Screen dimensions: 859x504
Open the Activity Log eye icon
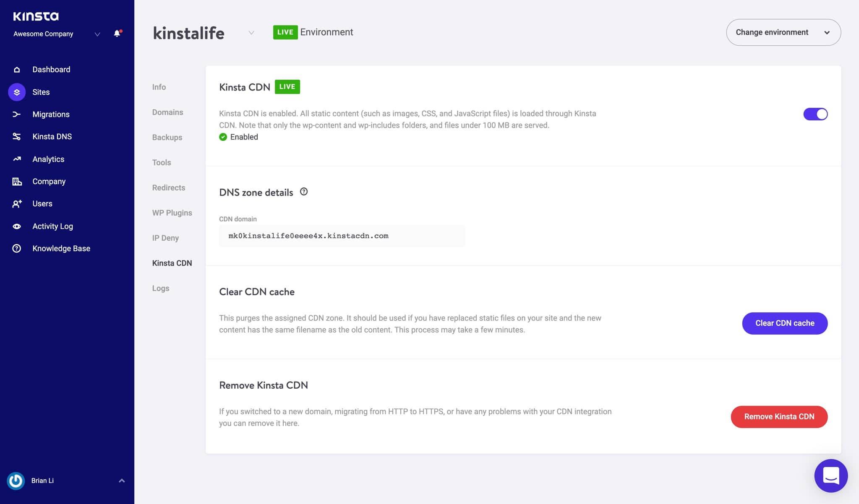[17, 226]
